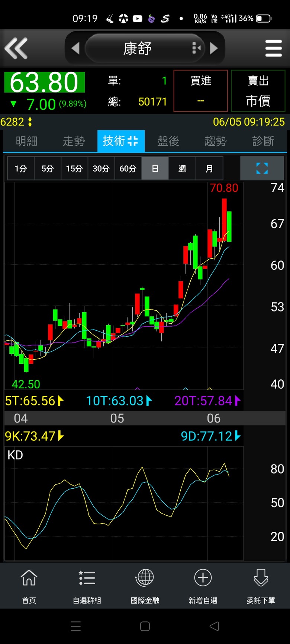290x644 pixels.
Task: Open the 盤後 tab
Action: pyautogui.click(x=168, y=141)
